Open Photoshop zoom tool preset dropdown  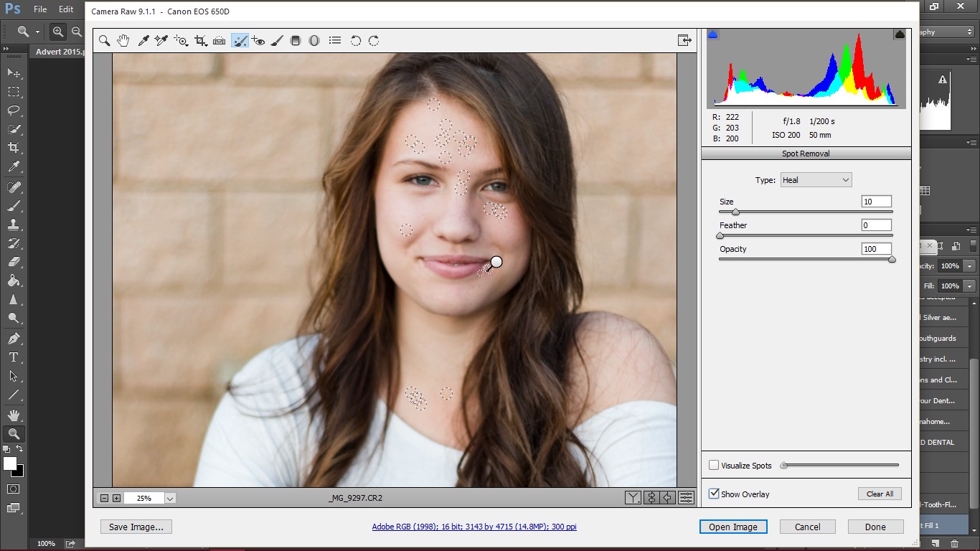[37, 32]
